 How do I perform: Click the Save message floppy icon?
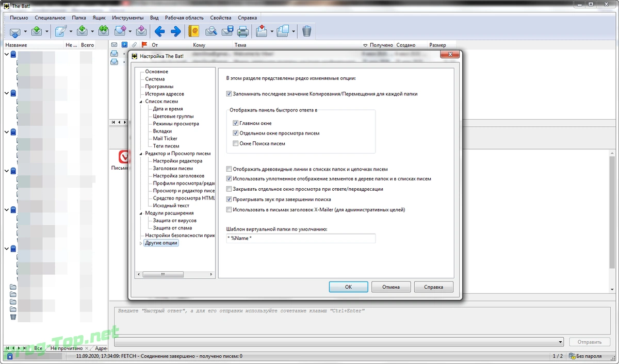click(x=227, y=32)
